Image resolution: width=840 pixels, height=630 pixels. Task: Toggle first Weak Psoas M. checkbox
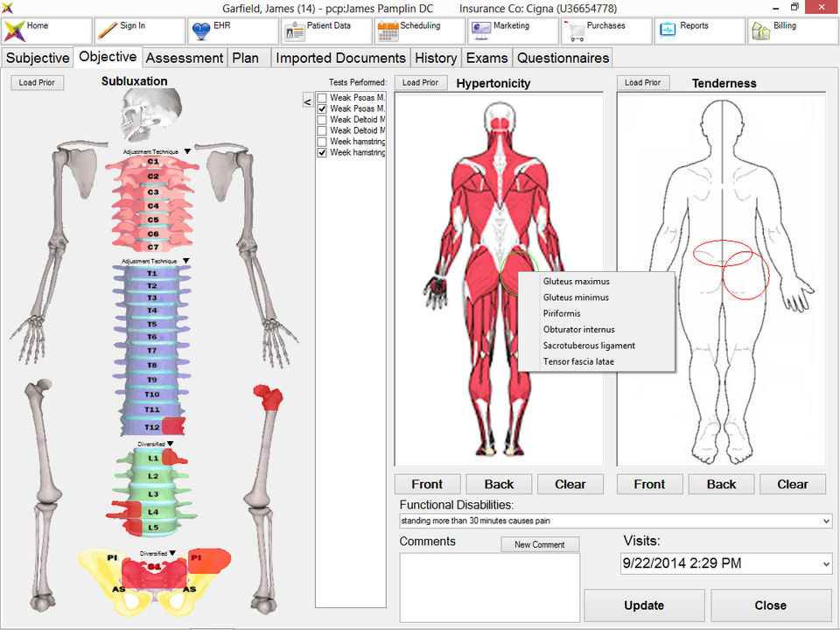322,97
